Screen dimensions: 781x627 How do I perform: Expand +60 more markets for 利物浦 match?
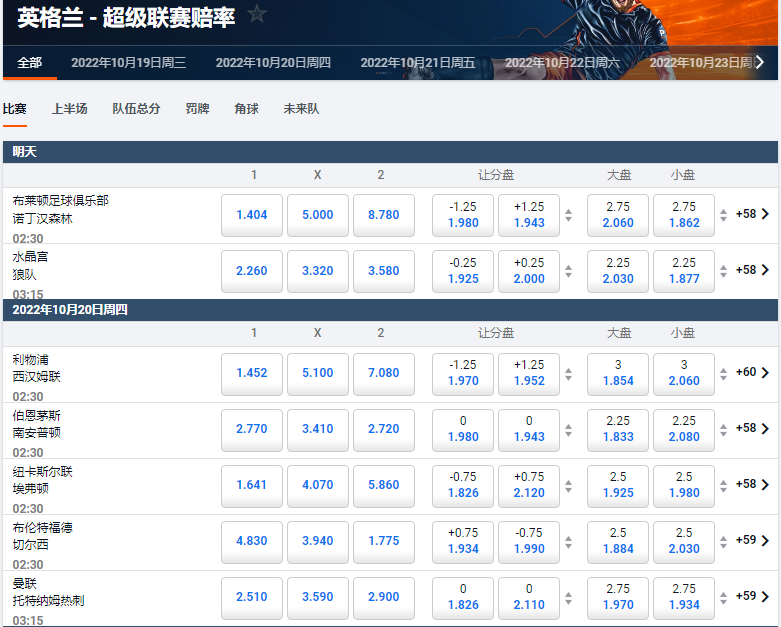(752, 372)
